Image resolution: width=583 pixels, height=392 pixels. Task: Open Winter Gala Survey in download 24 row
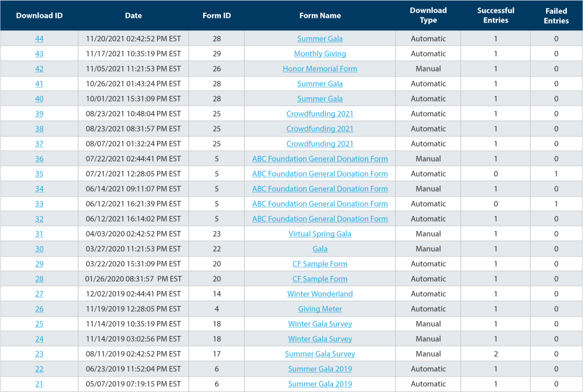click(x=320, y=339)
